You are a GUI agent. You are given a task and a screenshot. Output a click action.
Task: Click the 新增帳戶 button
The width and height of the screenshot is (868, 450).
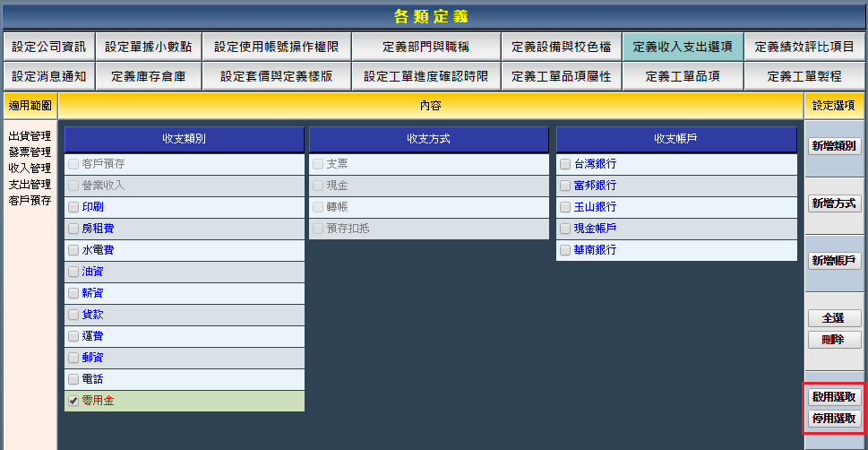pyautogui.click(x=834, y=261)
